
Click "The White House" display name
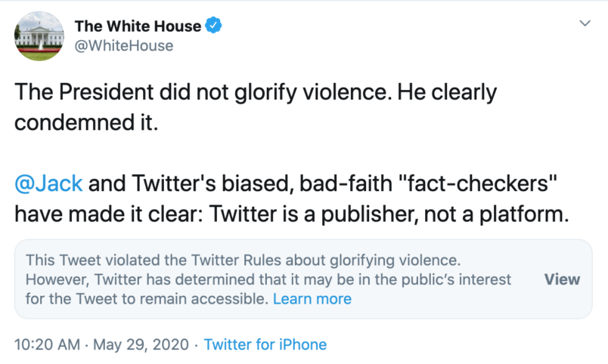point(138,26)
